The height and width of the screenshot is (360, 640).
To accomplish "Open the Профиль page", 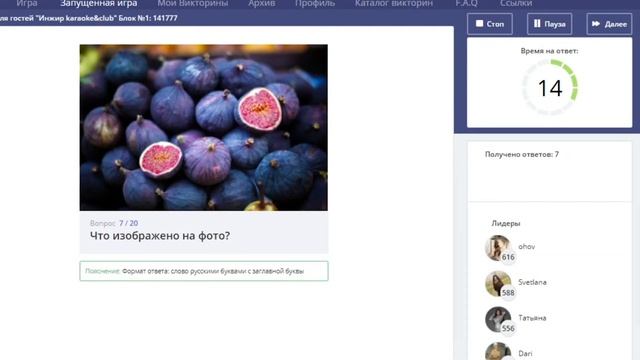I will [315, 3].
